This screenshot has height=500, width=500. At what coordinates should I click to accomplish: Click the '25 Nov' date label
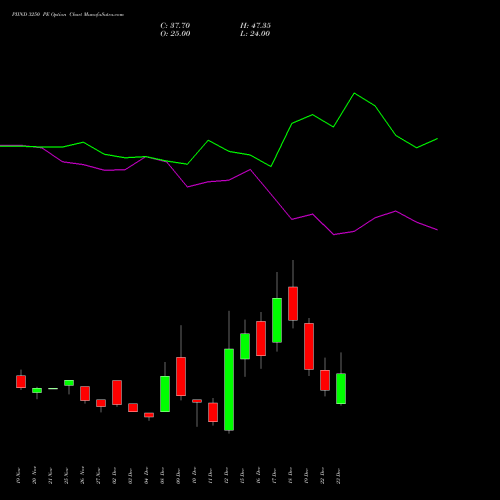(66, 475)
